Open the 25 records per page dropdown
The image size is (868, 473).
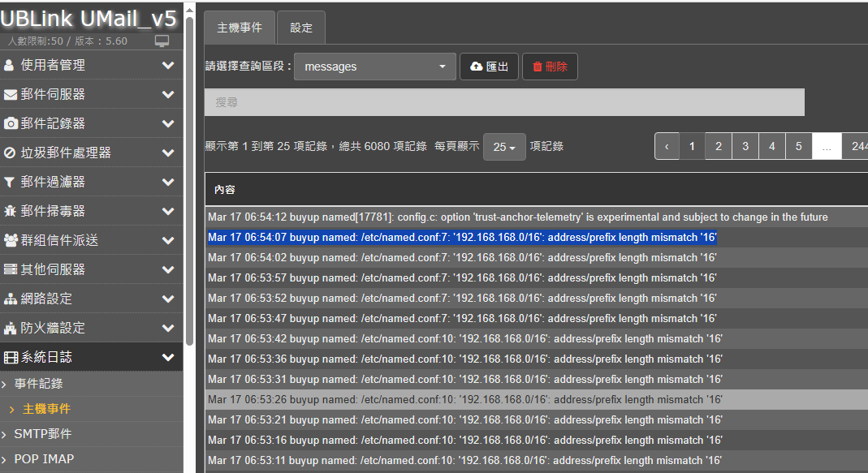tap(504, 147)
